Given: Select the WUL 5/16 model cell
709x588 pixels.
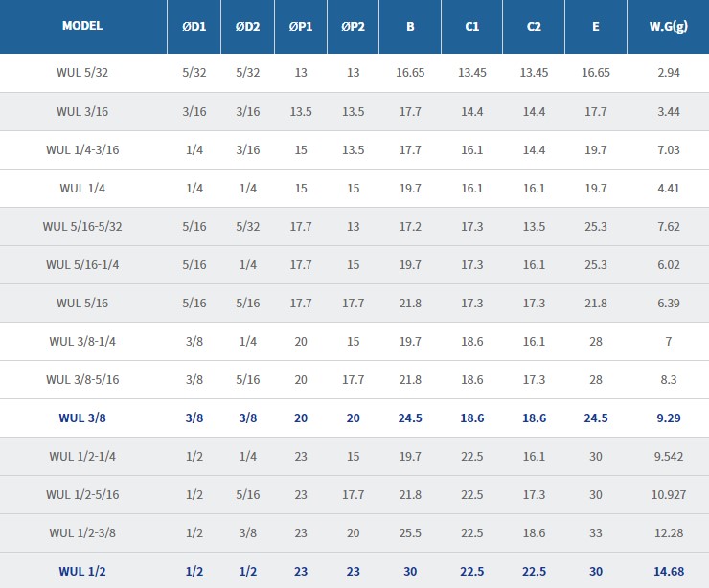Looking at the screenshot, I should (82, 303).
